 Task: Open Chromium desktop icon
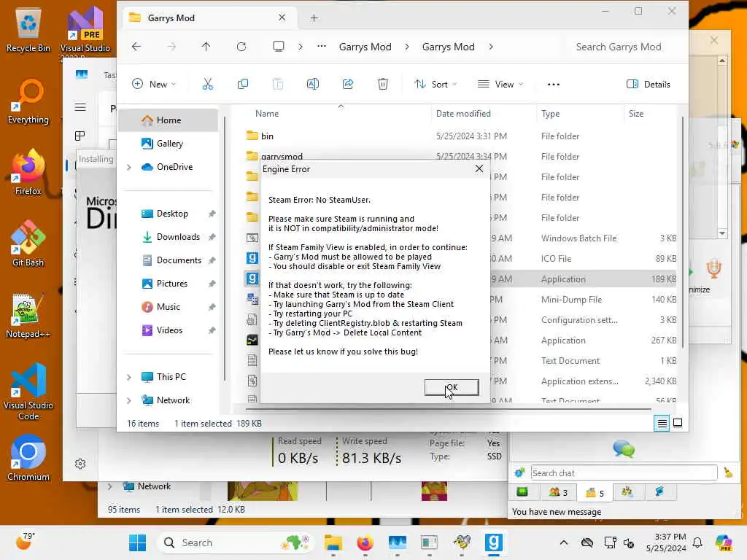click(x=28, y=458)
